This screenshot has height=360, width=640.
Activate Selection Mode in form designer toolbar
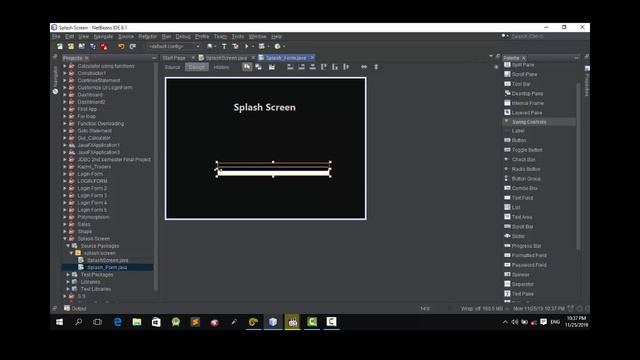coord(247,67)
